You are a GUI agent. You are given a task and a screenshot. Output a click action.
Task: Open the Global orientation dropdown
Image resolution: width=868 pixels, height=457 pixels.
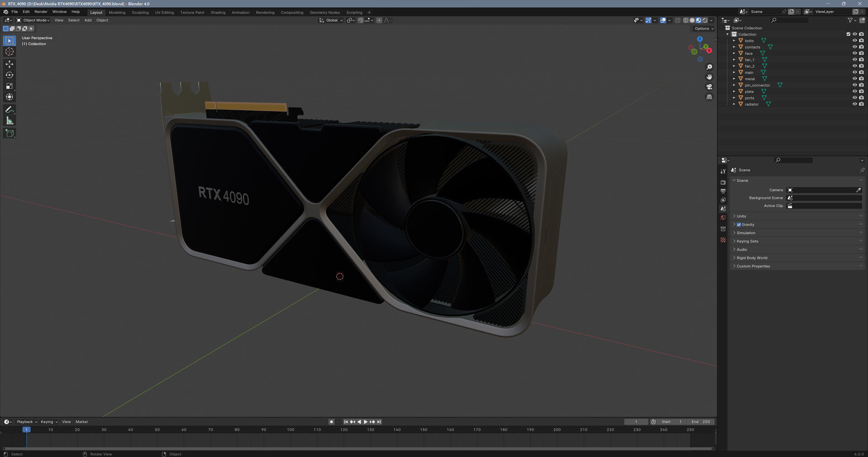click(331, 20)
